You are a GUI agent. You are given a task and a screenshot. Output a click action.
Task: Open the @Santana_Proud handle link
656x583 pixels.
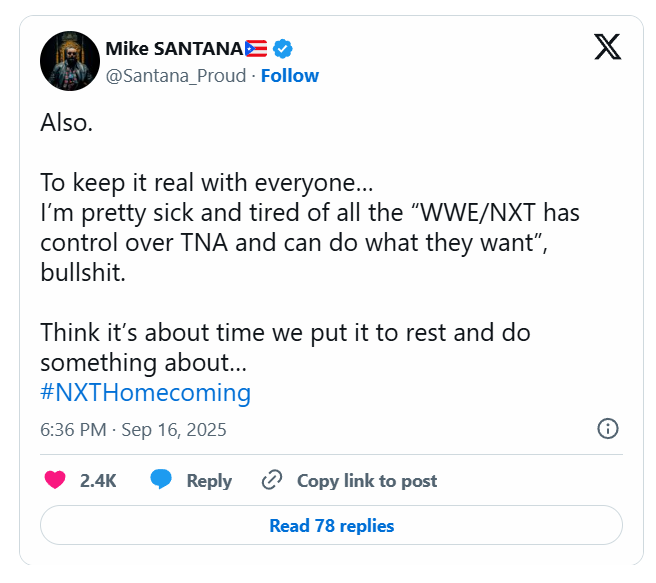point(175,75)
